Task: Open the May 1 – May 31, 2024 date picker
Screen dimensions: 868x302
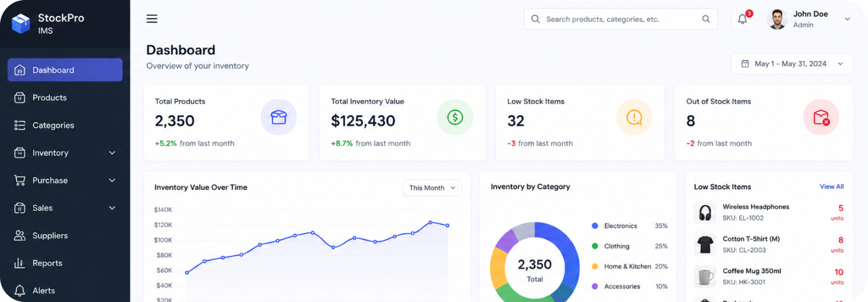Action: 792,64
